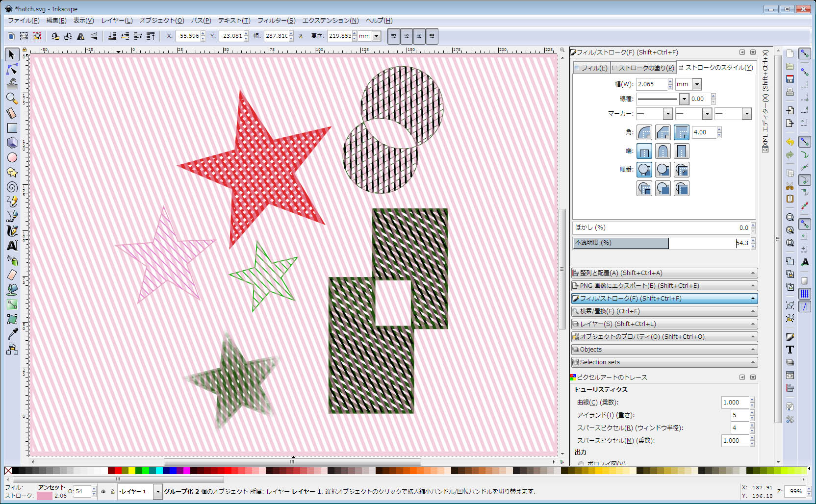Open the toolbar units mm dropdown
Image resolution: width=816 pixels, height=504 pixels.
376,36
